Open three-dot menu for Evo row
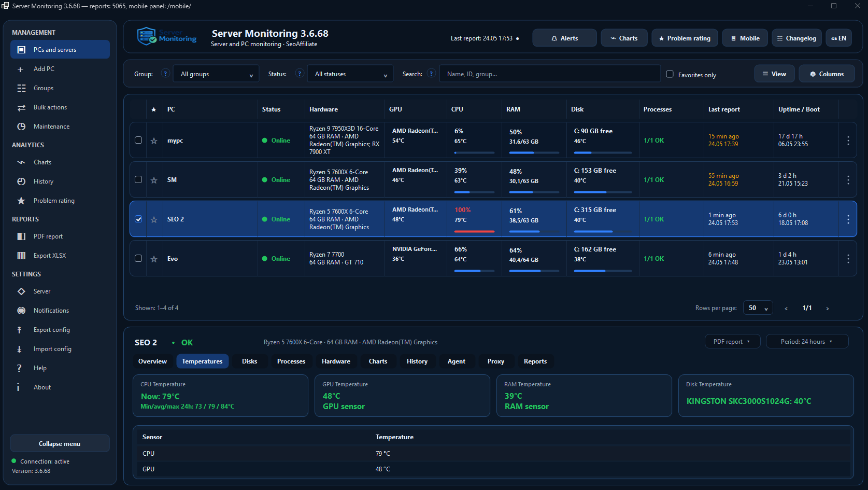 [x=848, y=259]
